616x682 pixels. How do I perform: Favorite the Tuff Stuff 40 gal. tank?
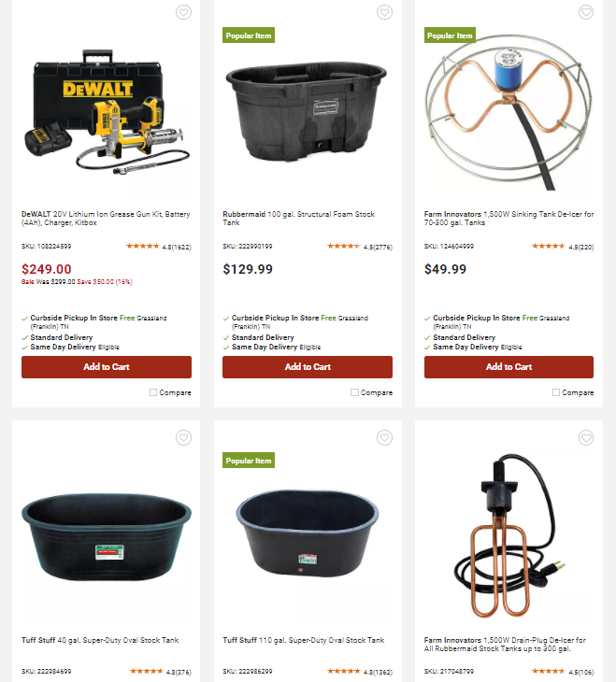[x=183, y=437]
